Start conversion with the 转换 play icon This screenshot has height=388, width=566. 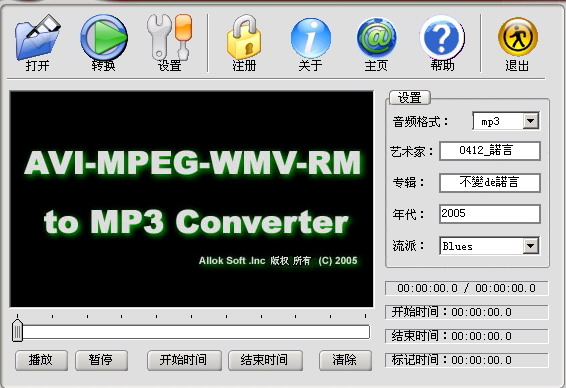pyautogui.click(x=104, y=37)
